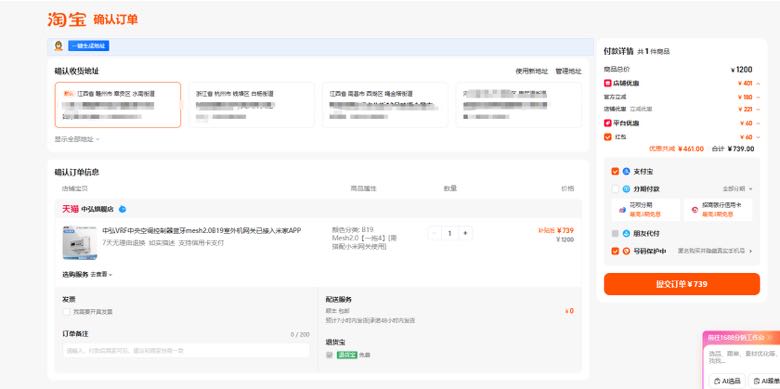
Task: Click the blue chat icon beside 中弘旗舰店
Action: click(122, 209)
